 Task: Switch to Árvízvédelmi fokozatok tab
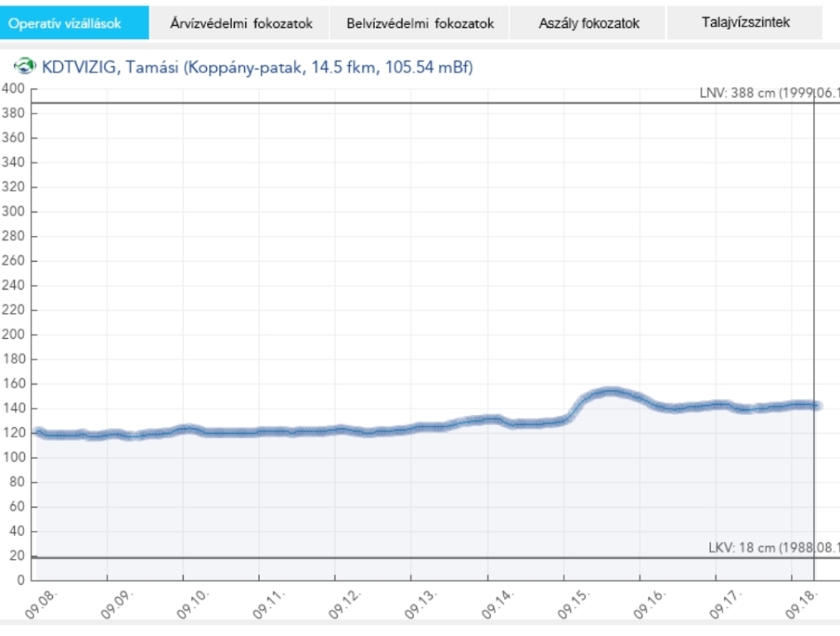[x=241, y=23]
